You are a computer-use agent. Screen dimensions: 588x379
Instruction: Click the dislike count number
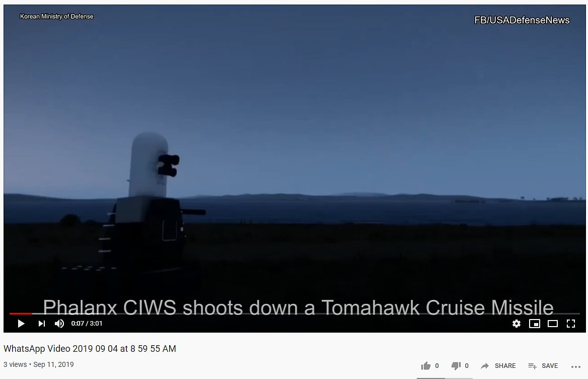pos(467,366)
